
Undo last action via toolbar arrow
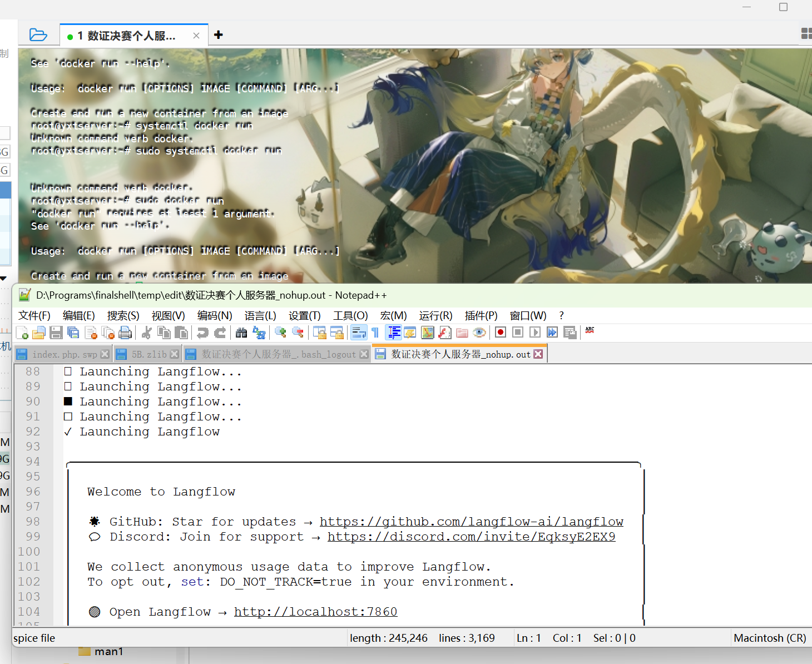[202, 333]
